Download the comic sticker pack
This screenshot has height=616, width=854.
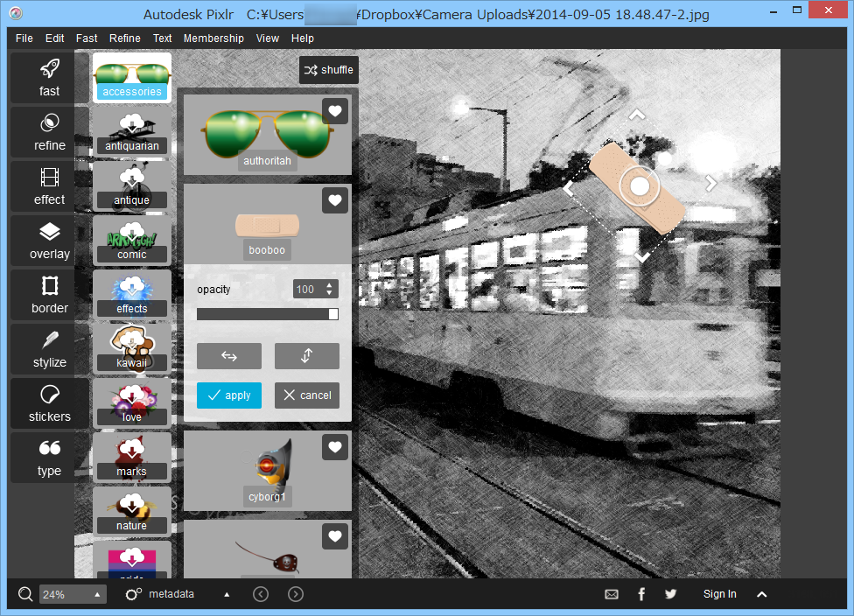click(132, 241)
